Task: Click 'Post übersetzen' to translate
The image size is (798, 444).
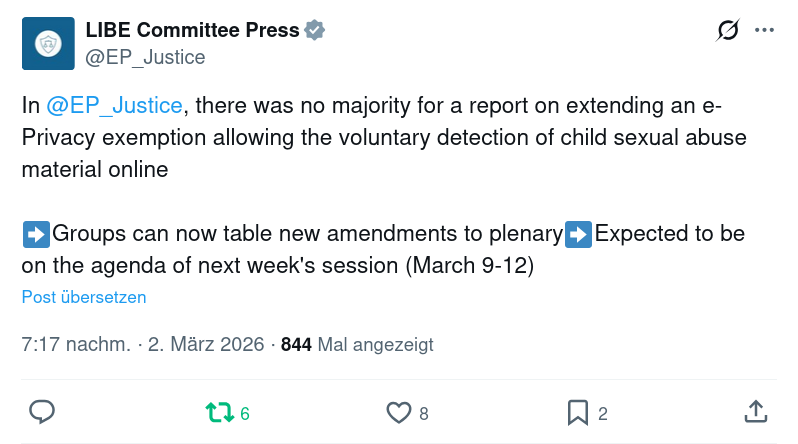Action: pos(84,297)
